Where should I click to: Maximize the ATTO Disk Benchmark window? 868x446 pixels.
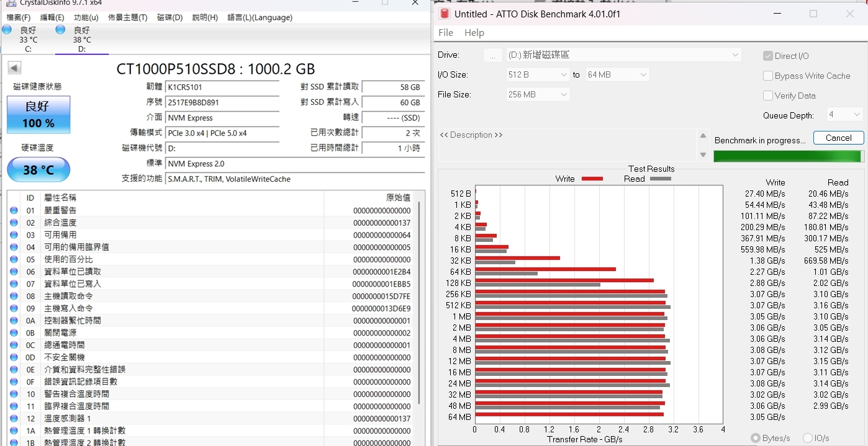click(813, 14)
